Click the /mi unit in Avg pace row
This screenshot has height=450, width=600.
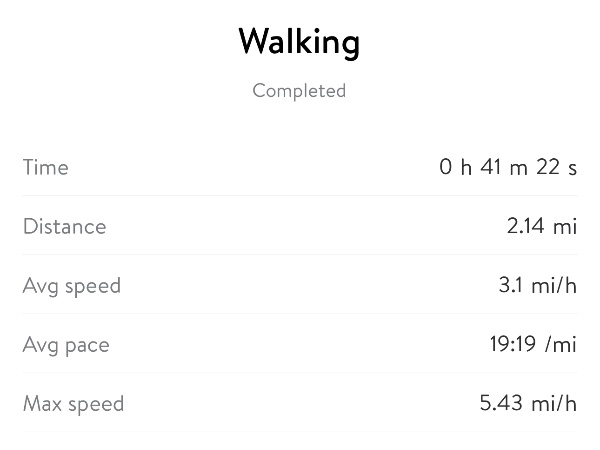click(561, 345)
